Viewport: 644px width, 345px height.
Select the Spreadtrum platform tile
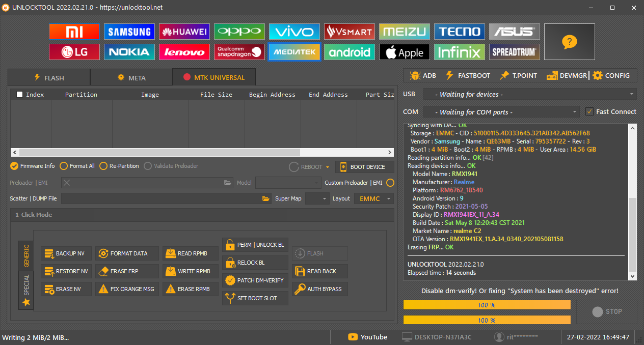point(515,52)
